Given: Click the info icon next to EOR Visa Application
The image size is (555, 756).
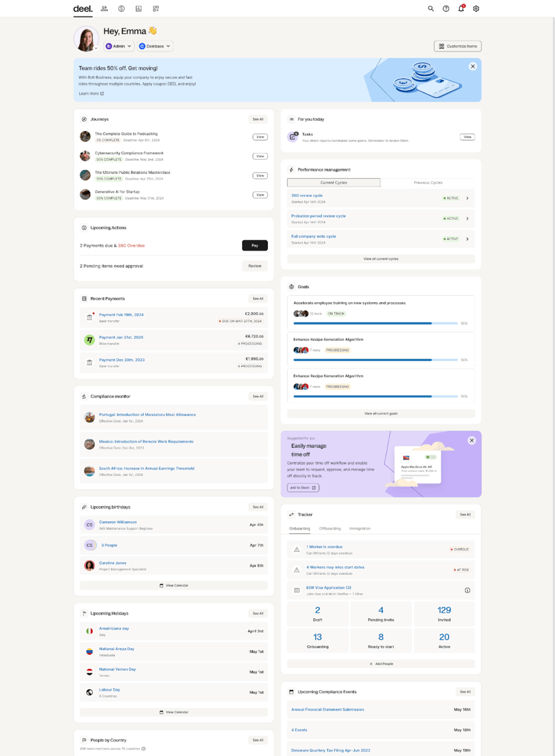Looking at the screenshot, I should 468,590.
